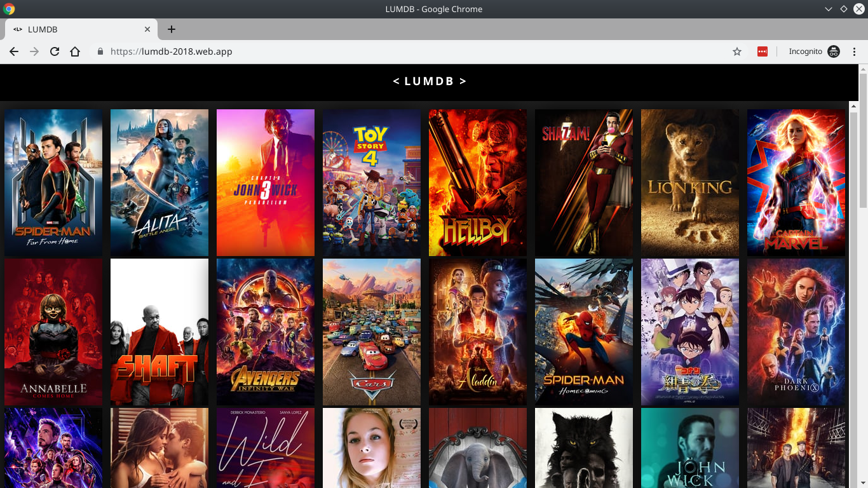Open the romance poster with embracing couple
The height and width of the screenshot is (488, 868).
159,448
